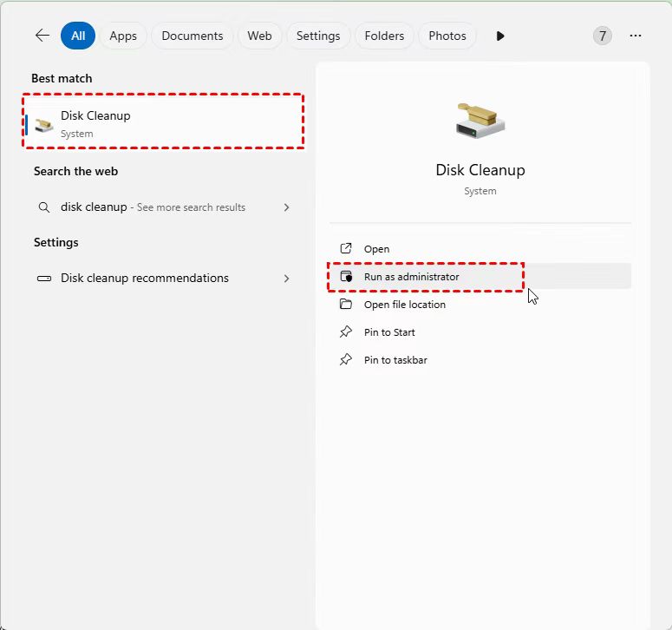Viewport: 672px width, 630px height.
Task: Click the circular badge showing 7
Action: pos(602,36)
